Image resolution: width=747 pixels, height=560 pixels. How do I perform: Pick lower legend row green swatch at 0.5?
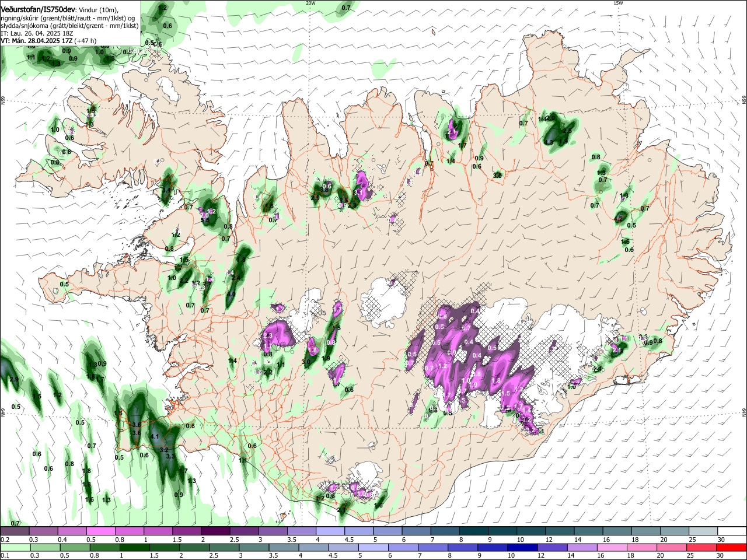(75, 547)
